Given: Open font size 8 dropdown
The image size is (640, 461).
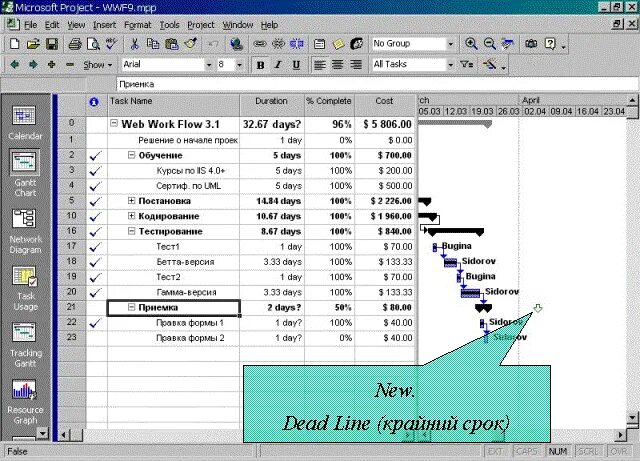Looking at the screenshot, I should pyautogui.click(x=240, y=65).
